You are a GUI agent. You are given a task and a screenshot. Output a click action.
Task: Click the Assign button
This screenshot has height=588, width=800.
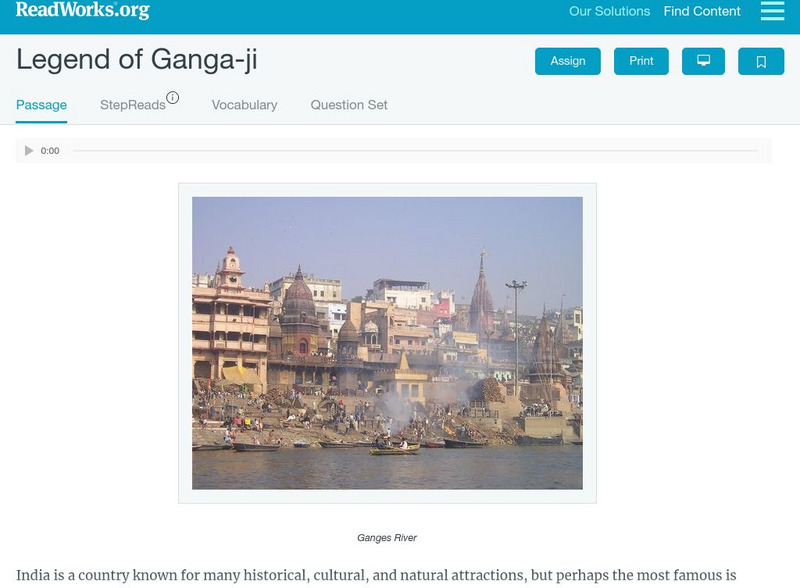click(x=567, y=61)
